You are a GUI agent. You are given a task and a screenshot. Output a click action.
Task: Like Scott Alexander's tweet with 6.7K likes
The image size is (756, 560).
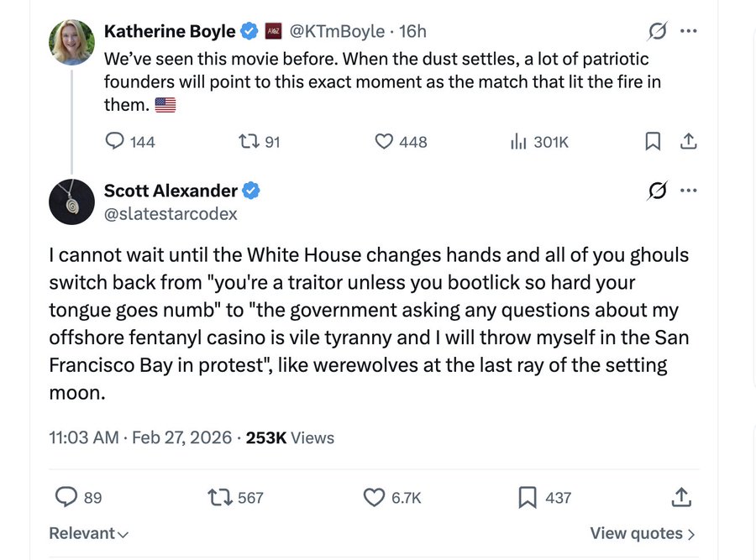tap(375, 498)
